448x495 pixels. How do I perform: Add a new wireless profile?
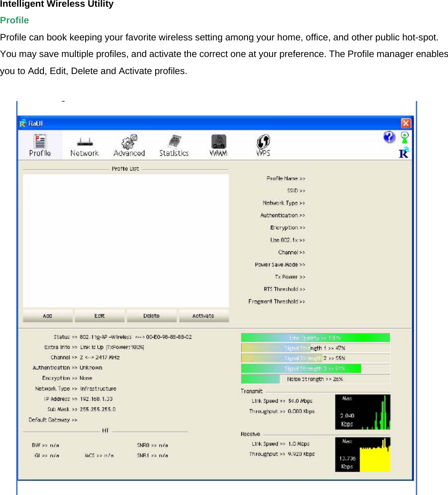click(47, 315)
